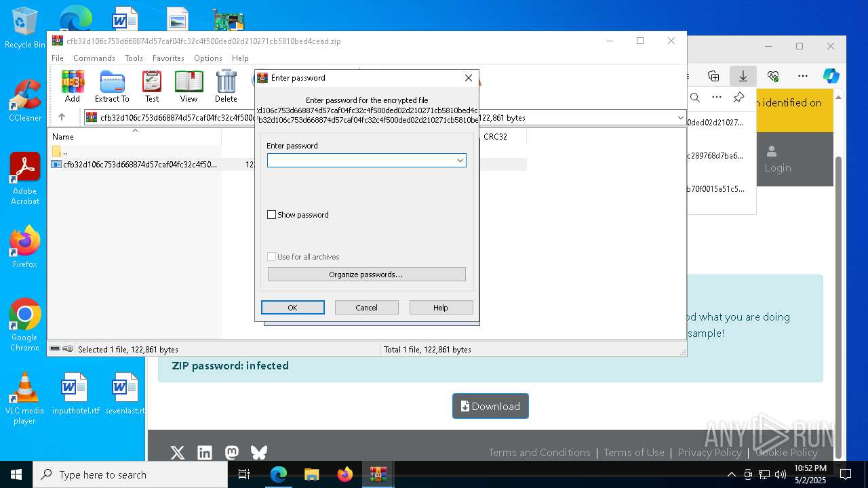The height and width of the screenshot is (488, 868).
Task: Open the File menu in WinRAR
Action: (58, 58)
